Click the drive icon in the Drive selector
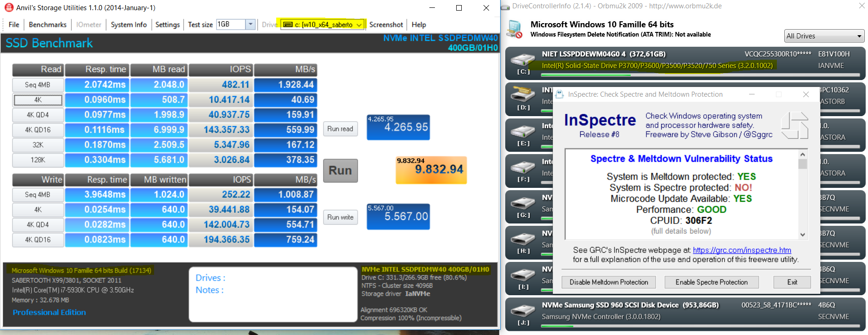The image size is (868, 335). (288, 25)
